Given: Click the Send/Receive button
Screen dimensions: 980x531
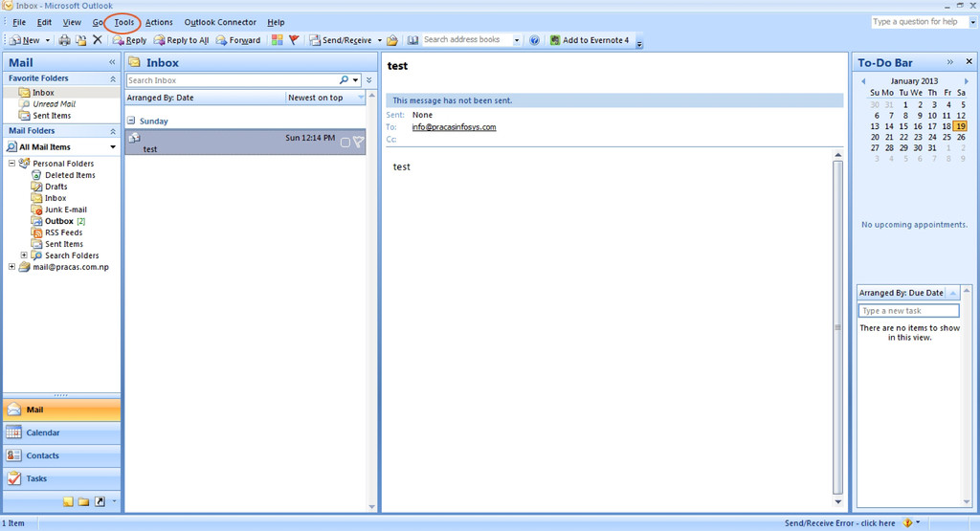Looking at the screenshot, I should pos(342,40).
